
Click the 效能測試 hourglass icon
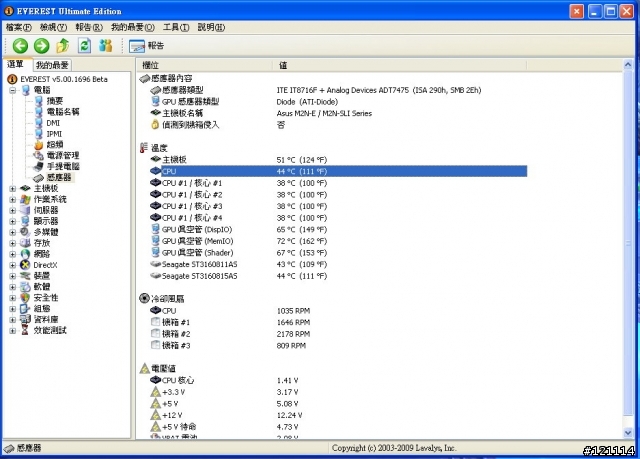[25, 330]
